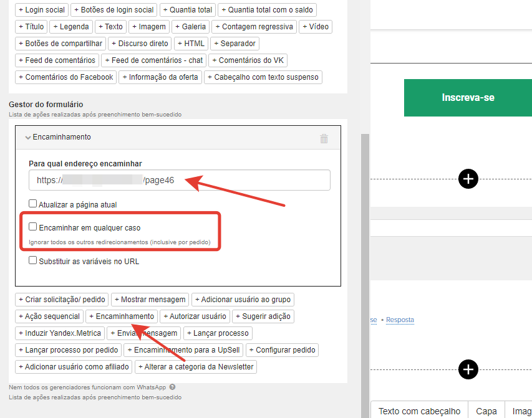Viewport: 532px width, 418px height.
Task: Add '+ Mostrar mensagem' action
Action: coord(150,300)
